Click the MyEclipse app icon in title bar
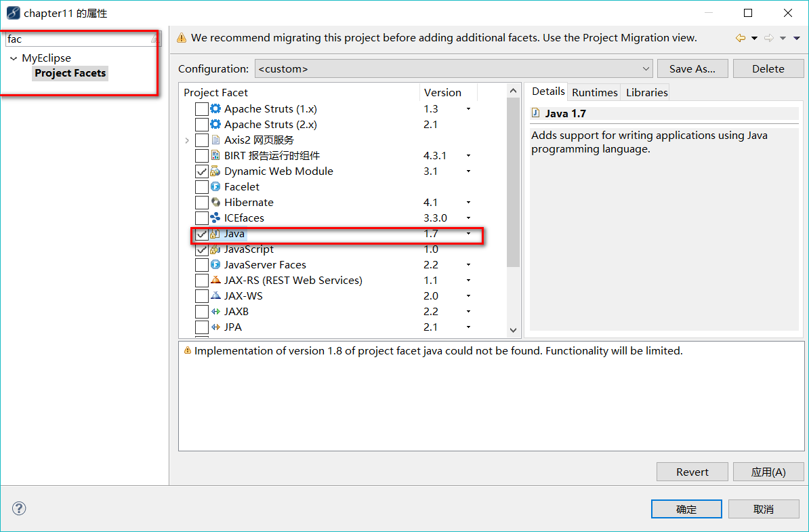This screenshot has width=809, height=532. 13,13
